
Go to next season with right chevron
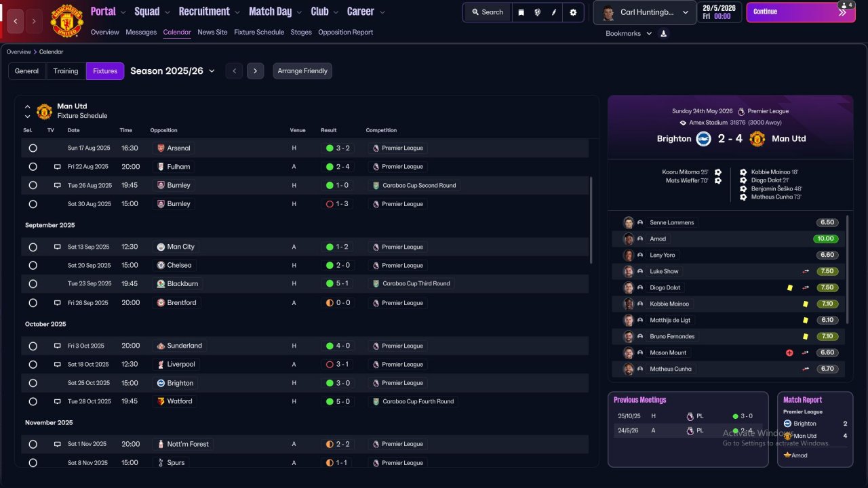tap(255, 71)
